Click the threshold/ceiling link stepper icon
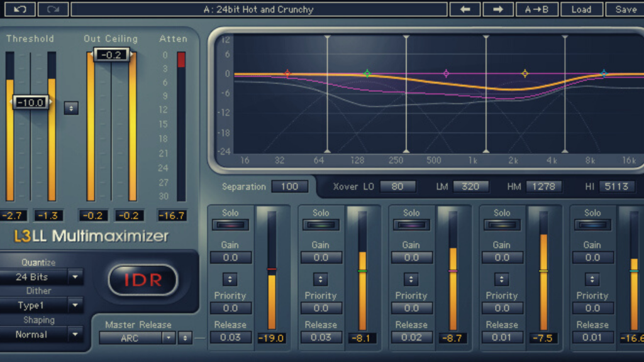 pyautogui.click(x=71, y=108)
